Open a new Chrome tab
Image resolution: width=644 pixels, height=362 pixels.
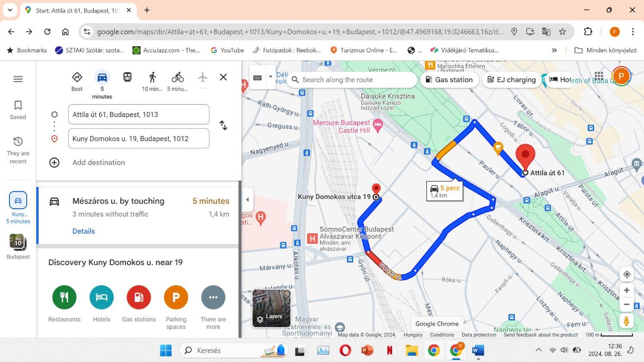click(x=147, y=10)
